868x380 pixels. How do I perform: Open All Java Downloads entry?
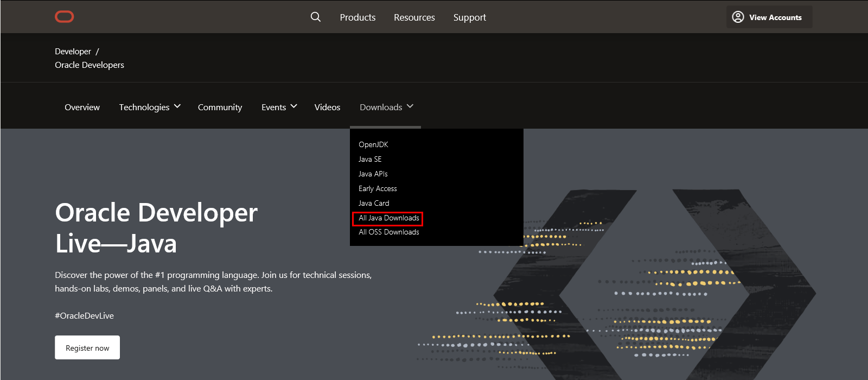click(389, 218)
